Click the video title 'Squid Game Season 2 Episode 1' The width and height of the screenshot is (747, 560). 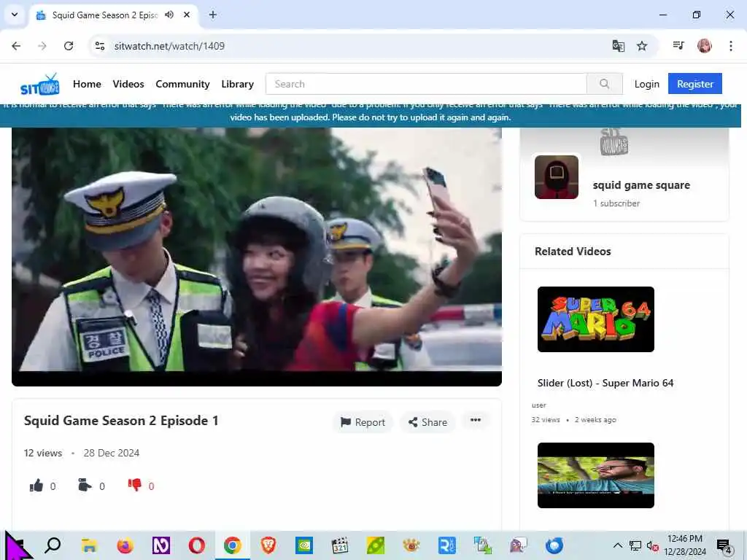click(121, 421)
